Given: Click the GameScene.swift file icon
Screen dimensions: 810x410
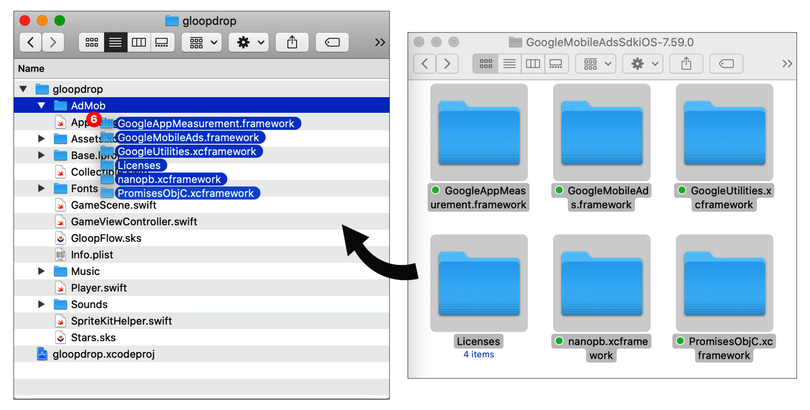Looking at the screenshot, I should 60,205.
